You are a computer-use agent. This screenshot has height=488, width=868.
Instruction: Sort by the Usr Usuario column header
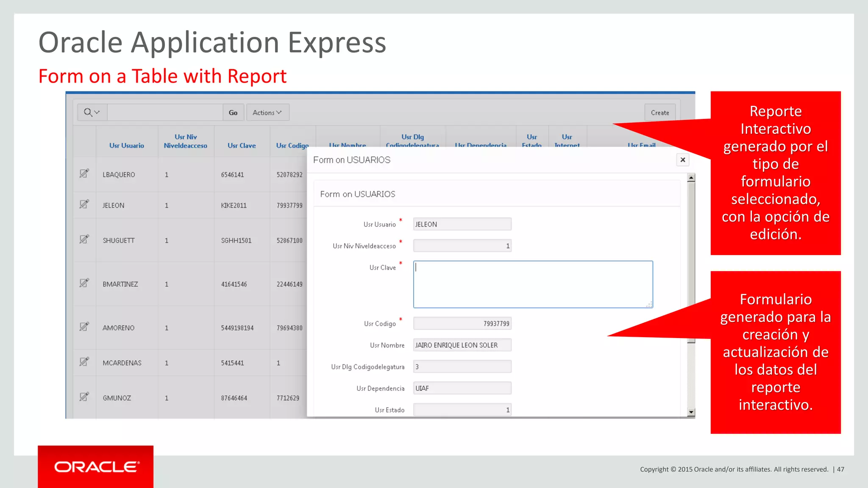click(127, 145)
